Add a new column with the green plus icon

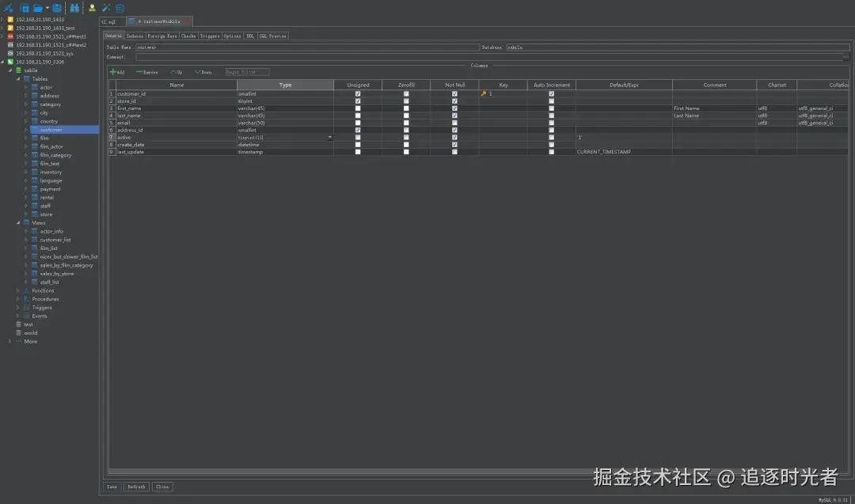coord(115,72)
